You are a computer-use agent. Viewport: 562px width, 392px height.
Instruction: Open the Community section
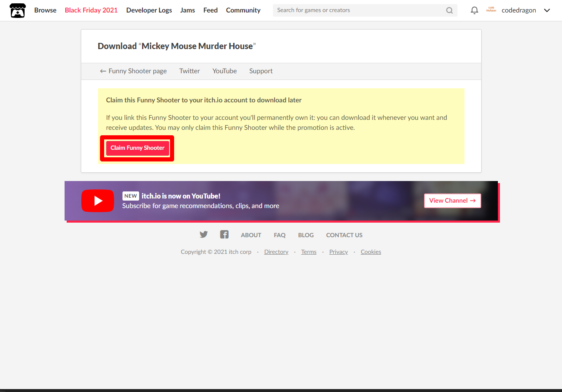tap(243, 10)
